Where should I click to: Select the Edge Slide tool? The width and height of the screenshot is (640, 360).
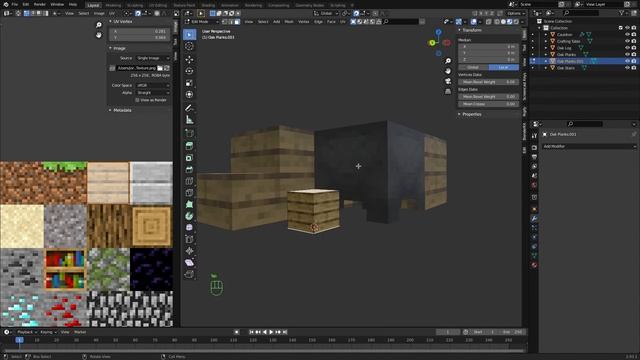point(189,239)
